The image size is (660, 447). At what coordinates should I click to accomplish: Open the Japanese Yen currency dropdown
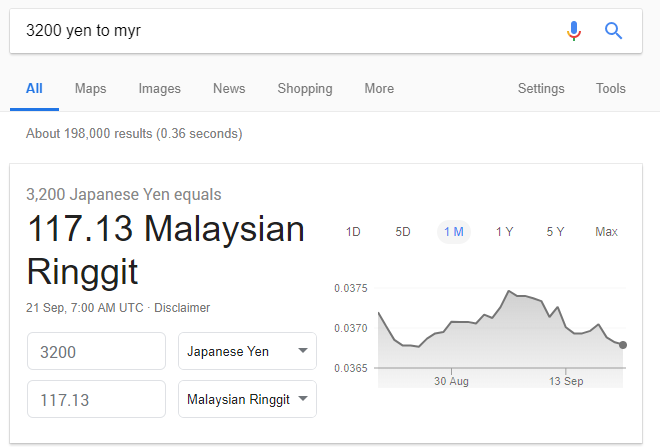pyautogui.click(x=247, y=352)
